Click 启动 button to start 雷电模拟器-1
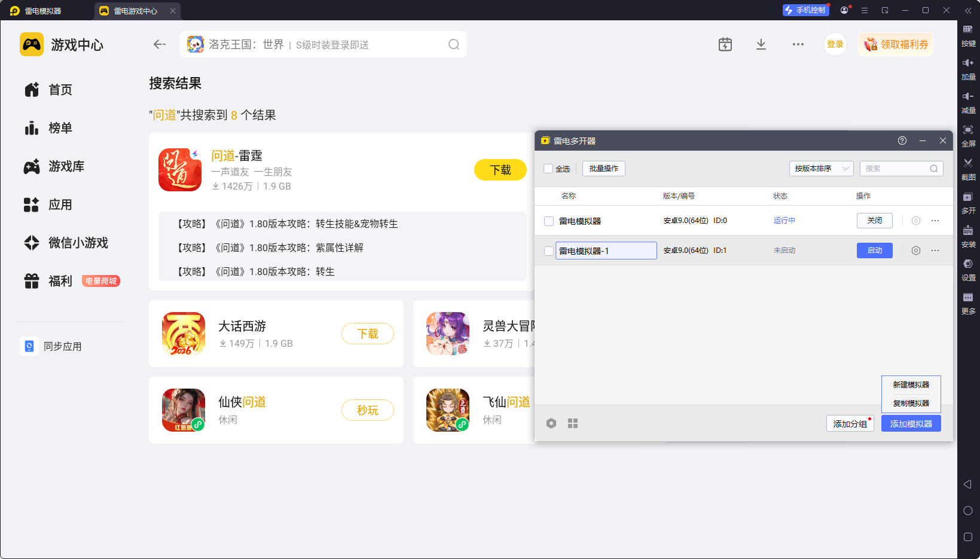980x559 pixels. tap(874, 251)
